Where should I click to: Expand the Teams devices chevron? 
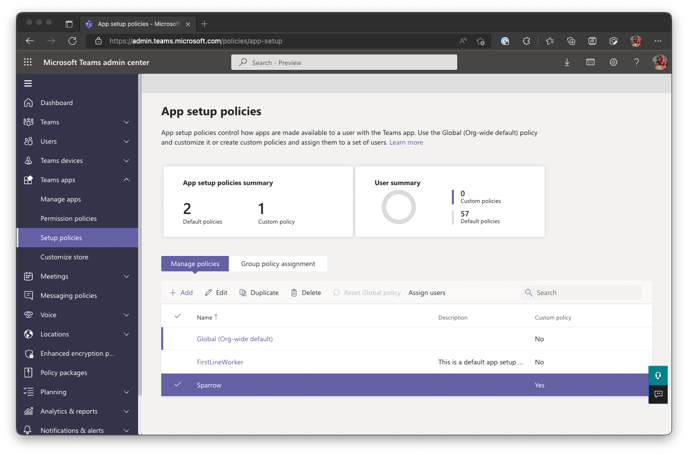click(x=126, y=161)
